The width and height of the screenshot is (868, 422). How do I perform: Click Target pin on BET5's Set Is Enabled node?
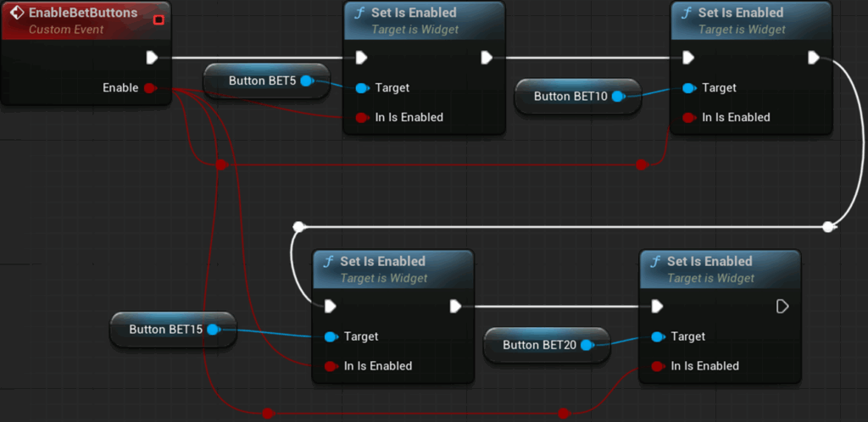362,88
